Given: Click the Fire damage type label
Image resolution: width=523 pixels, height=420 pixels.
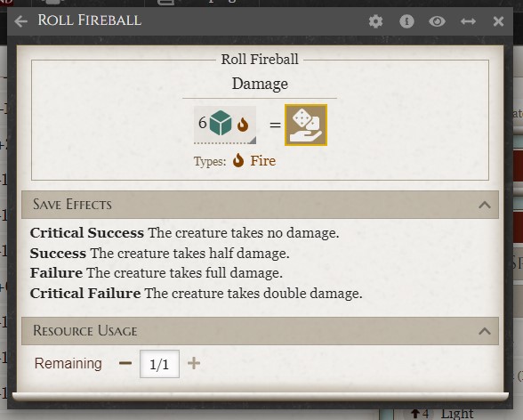Looking at the screenshot, I should (x=263, y=161).
